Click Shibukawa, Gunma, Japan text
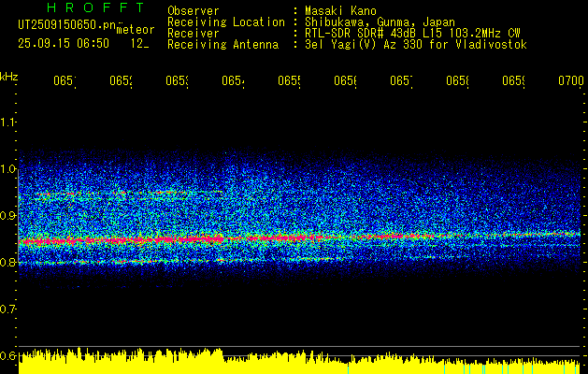588x374 pixels. pos(380,22)
